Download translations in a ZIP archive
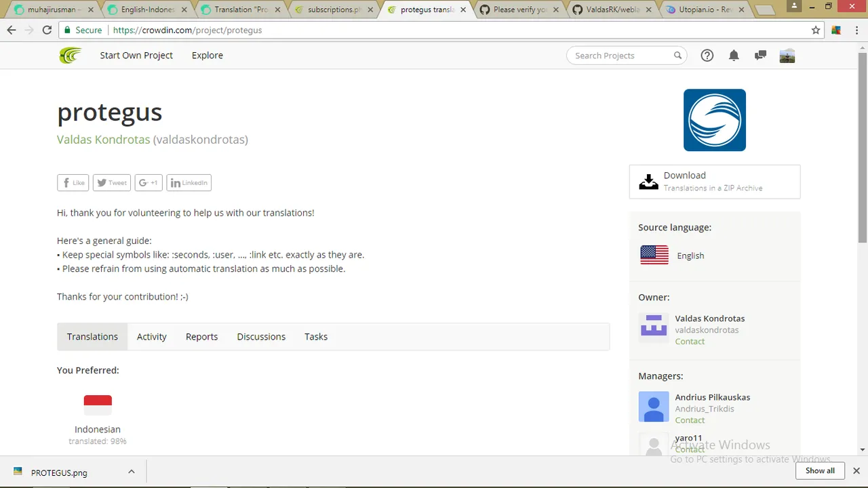This screenshot has width=868, height=488. [715, 182]
